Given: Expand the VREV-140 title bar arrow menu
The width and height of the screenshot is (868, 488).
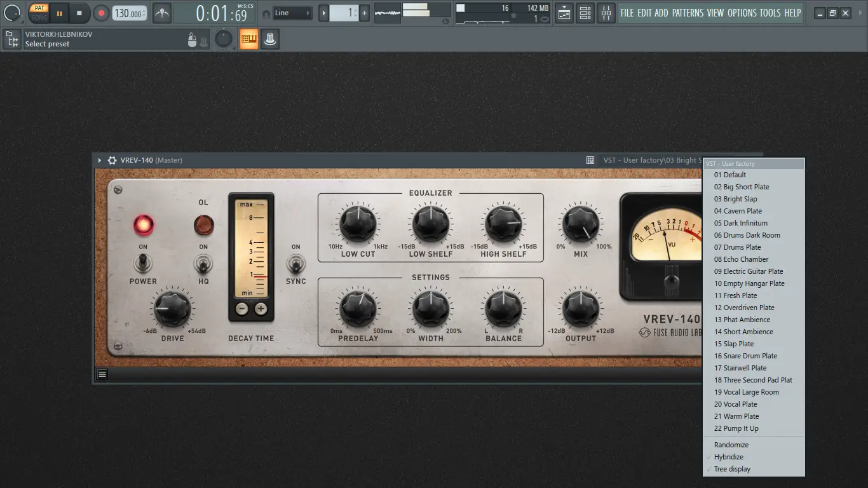Looking at the screenshot, I should pyautogui.click(x=99, y=160).
